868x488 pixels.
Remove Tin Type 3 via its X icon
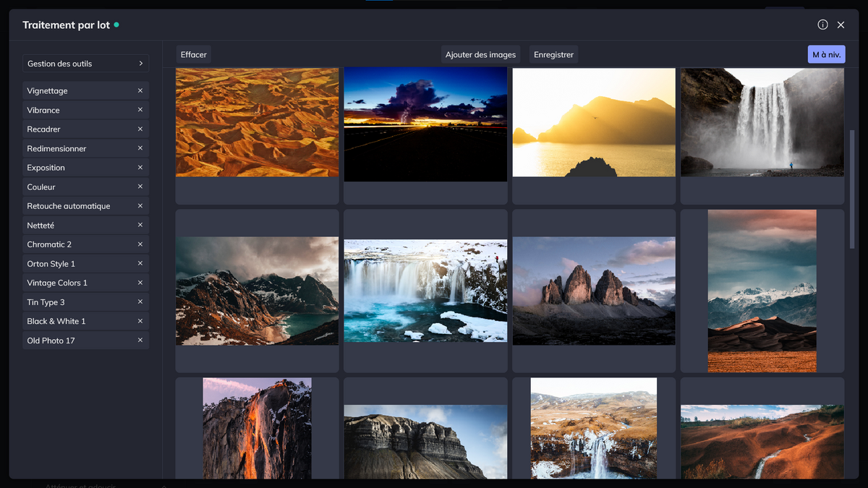click(x=140, y=301)
